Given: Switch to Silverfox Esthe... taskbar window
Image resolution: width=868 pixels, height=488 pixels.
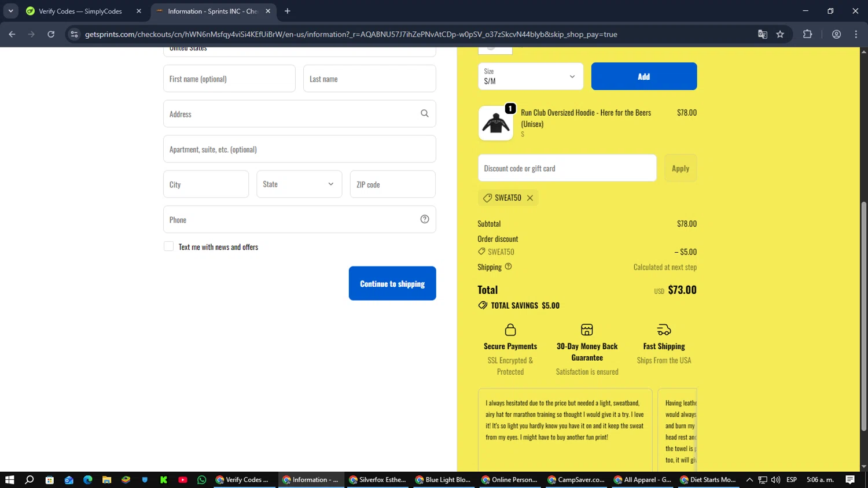Looking at the screenshot, I should (378, 480).
